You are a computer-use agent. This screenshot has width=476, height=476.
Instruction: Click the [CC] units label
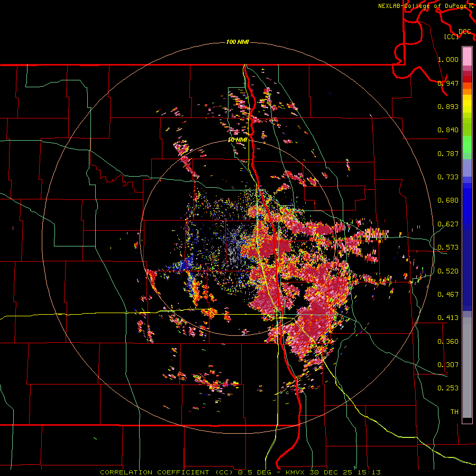(x=452, y=36)
